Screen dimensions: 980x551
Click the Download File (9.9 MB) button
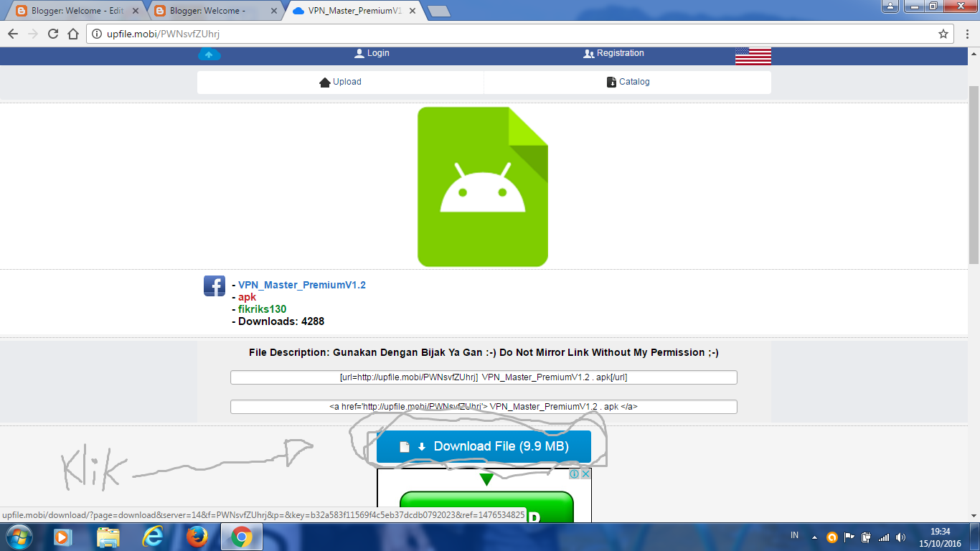click(484, 446)
